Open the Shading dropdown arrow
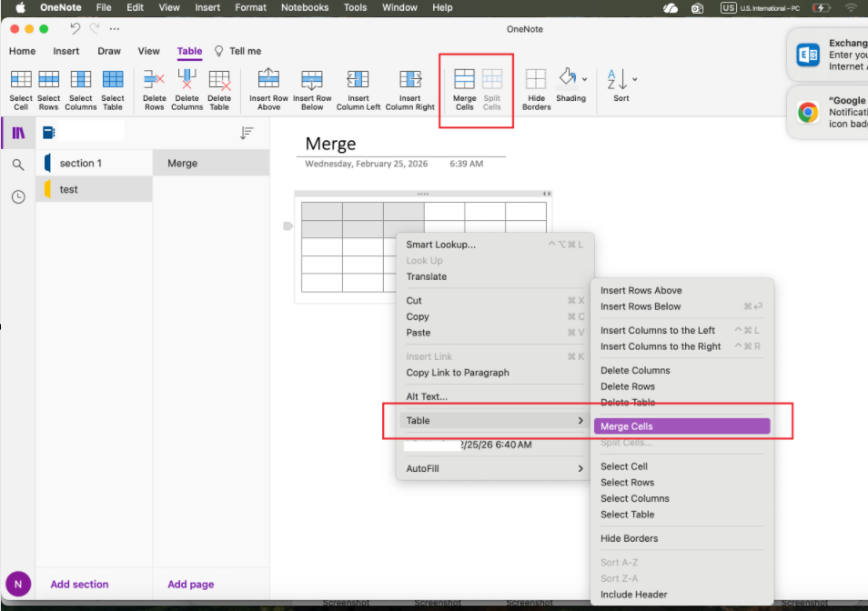The width and height of the screenshot is (868, 611). click(584, 79)
